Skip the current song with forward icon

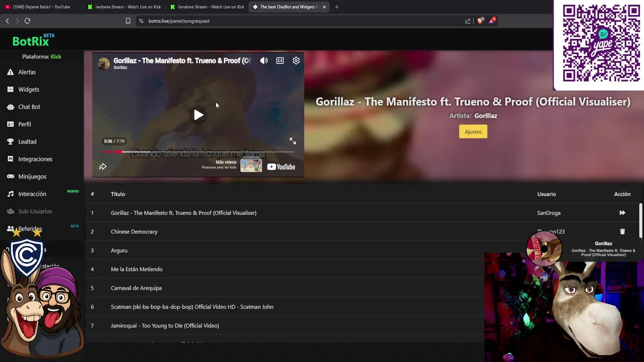coord(622,213)
